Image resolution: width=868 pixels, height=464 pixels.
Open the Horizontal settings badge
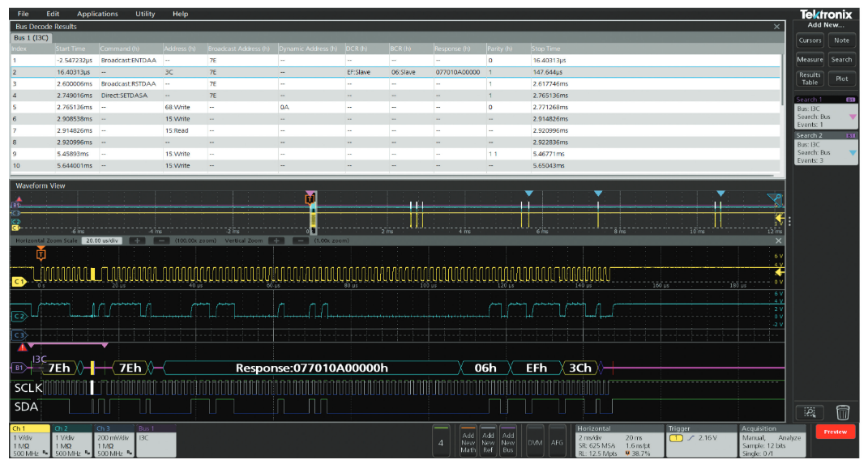[x=619, y=441]
